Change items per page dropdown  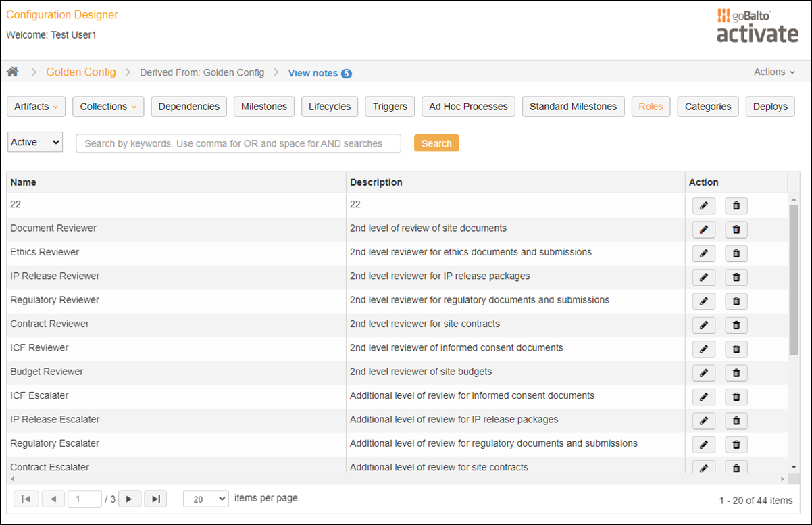206,499
